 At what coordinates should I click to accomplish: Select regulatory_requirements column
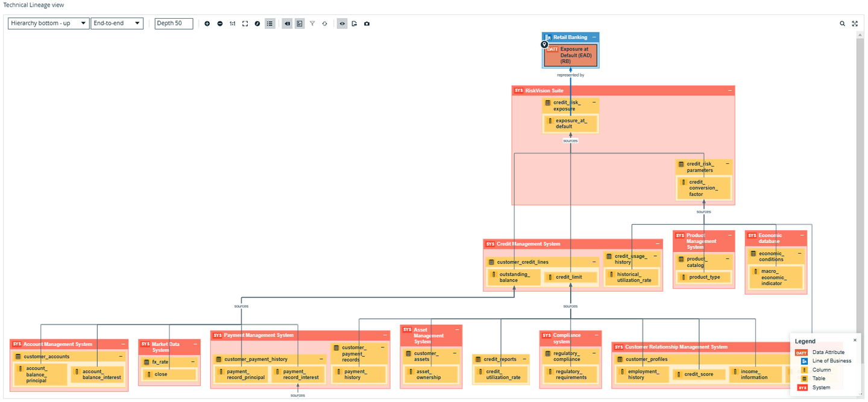[x=570, y=374]
